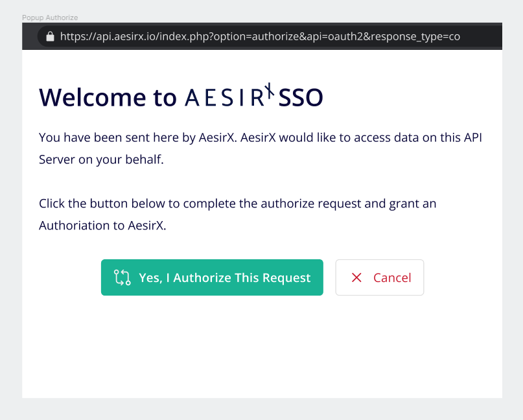Click the green authorize button label text
523x420 pixels.
pyautogui.click(x=224, y=277)
